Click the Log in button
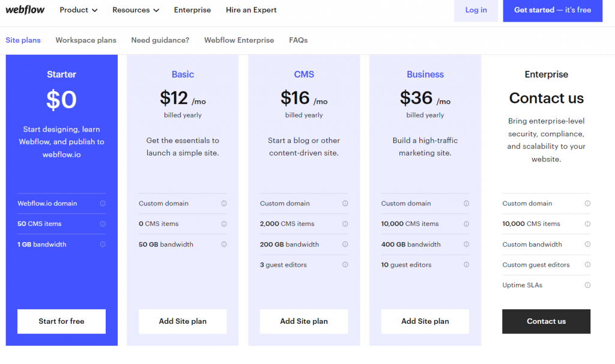 click(x=476, y=10)
